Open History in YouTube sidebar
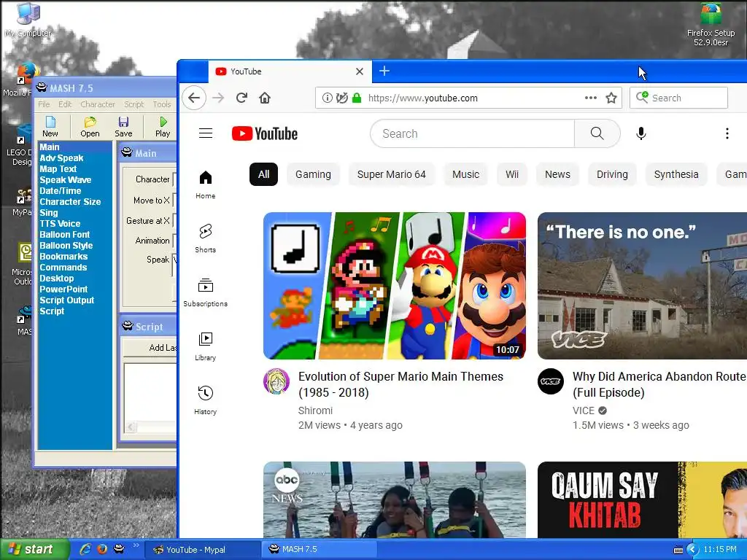Image resolution: width=747 pixels, height=560 pixels. click(x=205, y=400)
